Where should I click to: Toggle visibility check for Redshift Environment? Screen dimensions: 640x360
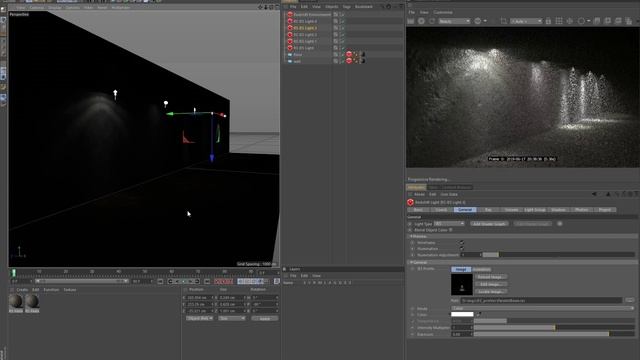pyautogui.click(x=342, y=14)
